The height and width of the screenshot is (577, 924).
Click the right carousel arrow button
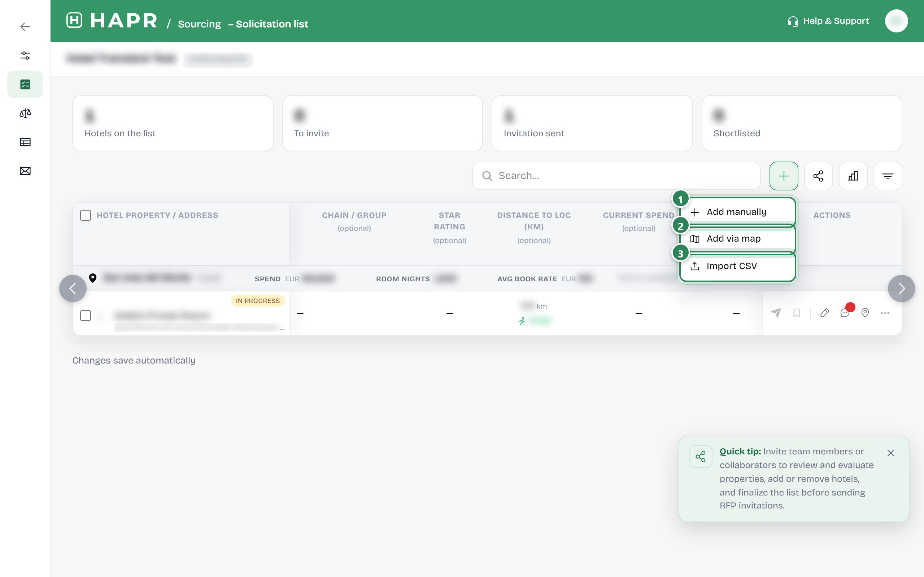coord(901,288)
